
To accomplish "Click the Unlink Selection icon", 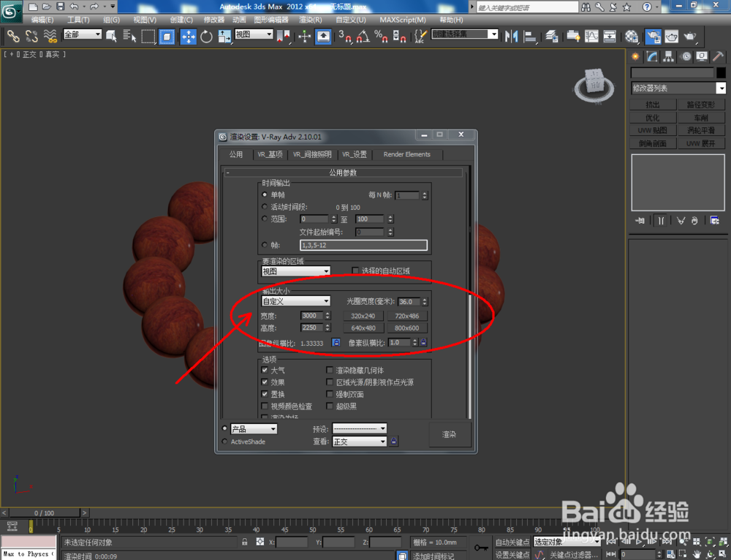I will click(x=31, y=37).
